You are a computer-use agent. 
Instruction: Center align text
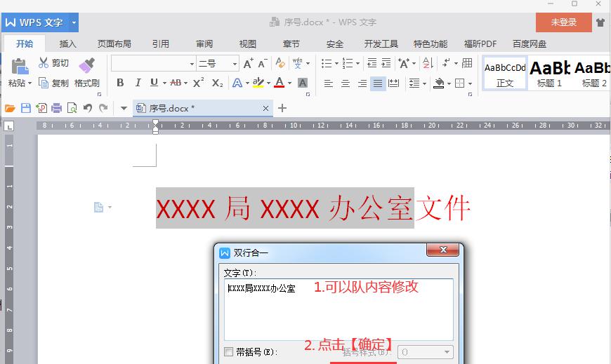click(346, 83)
